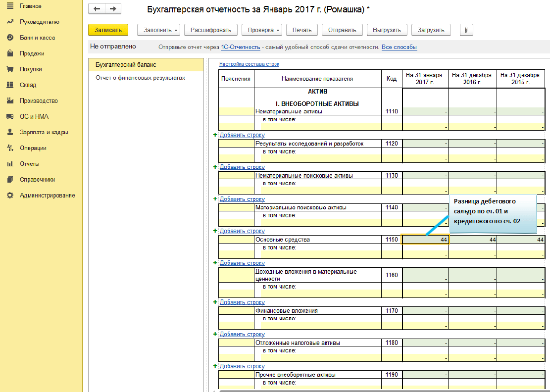Click the ОС и НМА truck icon
The width and height of the screenshot is (550, 392).
[9, 116]
